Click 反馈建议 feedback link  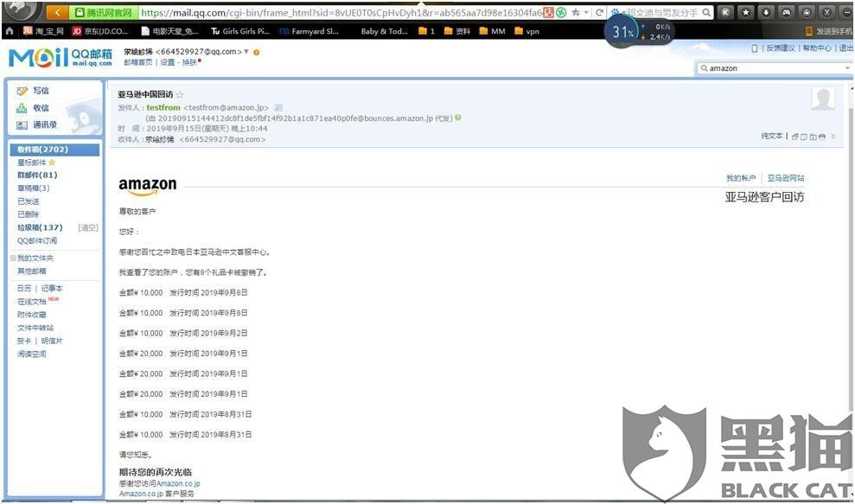tap(781, 48)
